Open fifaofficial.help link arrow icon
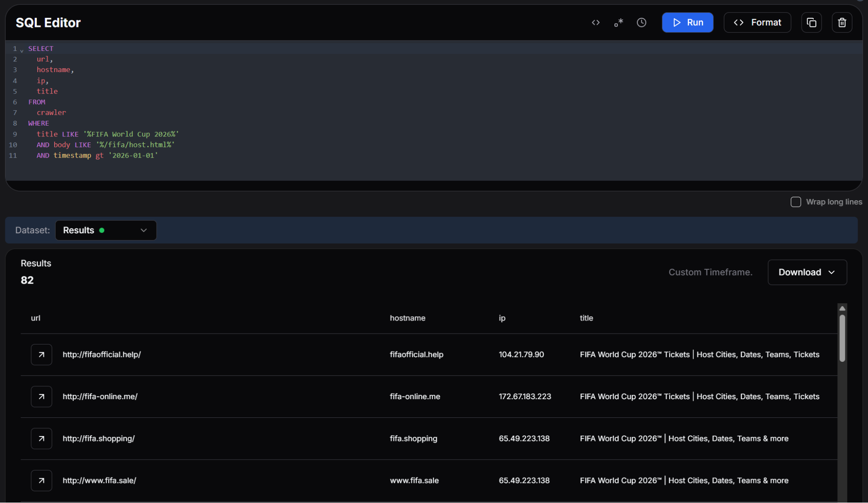868x503 pixels. (42, 354)
